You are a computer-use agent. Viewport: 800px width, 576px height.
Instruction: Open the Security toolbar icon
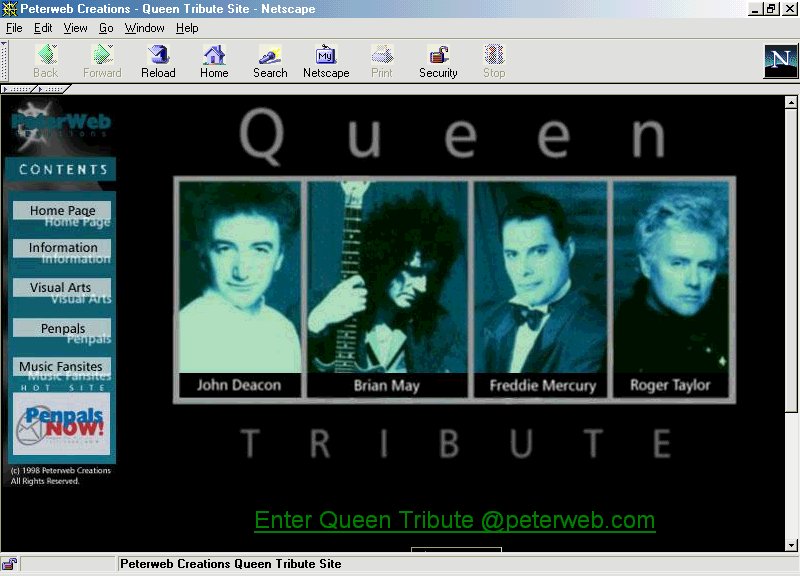coord(438,55)
